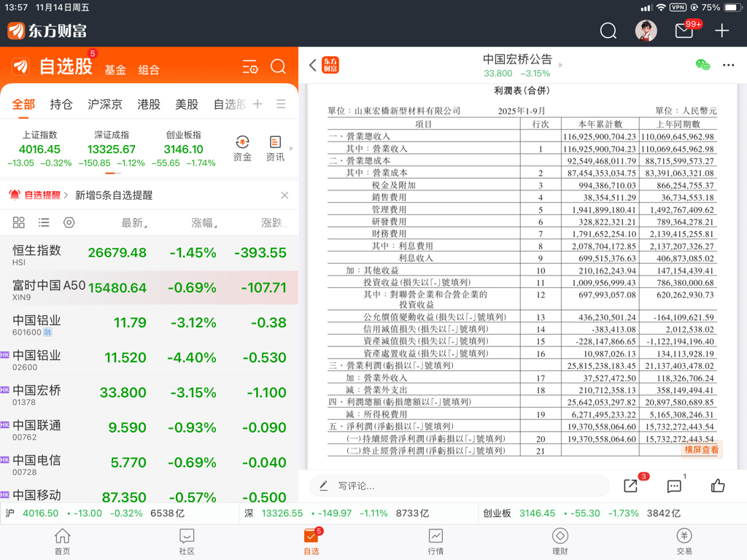Write a comment in 写评论 field
This screenshot has width=747, height=560.
click(x=460, y=486)
